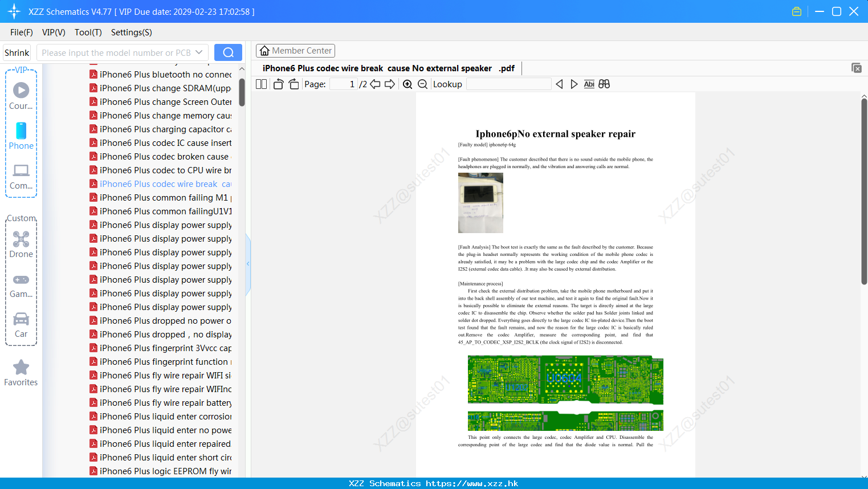This screenshot has height=489, width=868.
Task: Open iPhone6 Plus dropped, no display
Action: click(161, 335)
